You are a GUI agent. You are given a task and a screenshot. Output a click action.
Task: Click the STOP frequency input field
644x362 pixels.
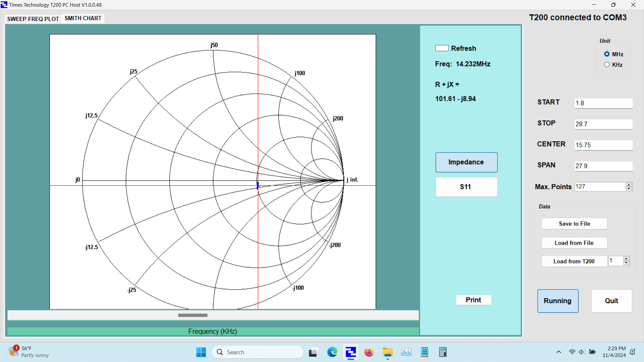(603, 124)
